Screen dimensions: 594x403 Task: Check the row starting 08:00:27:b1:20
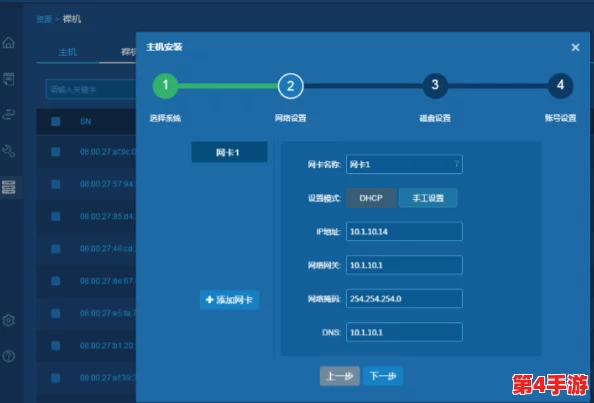point(56,345)
